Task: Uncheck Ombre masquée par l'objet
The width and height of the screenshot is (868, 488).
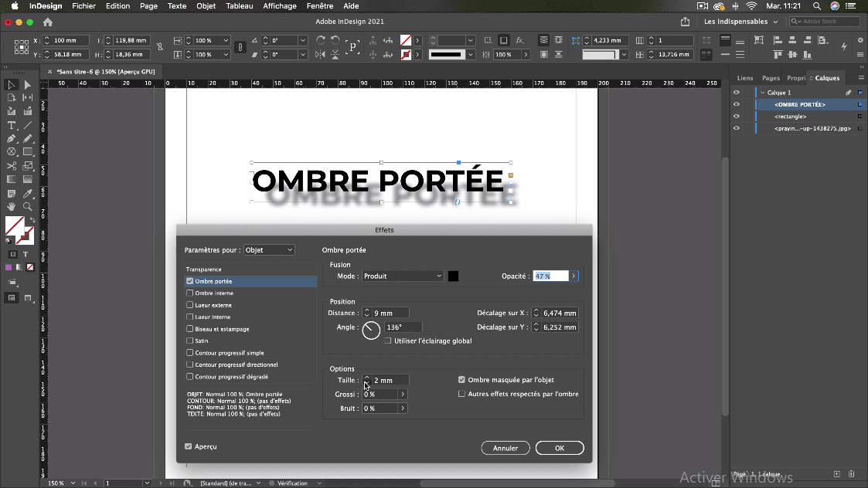Action: click(x=461, y=380)
